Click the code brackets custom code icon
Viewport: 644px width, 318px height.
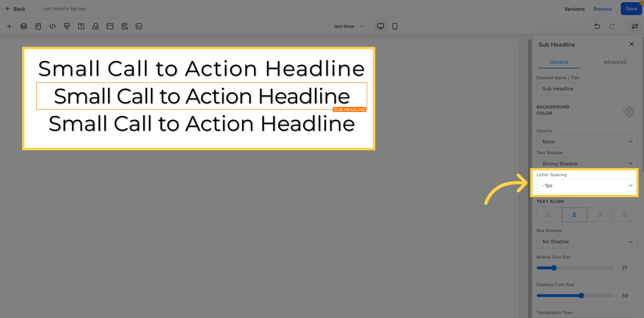point(52,26)
